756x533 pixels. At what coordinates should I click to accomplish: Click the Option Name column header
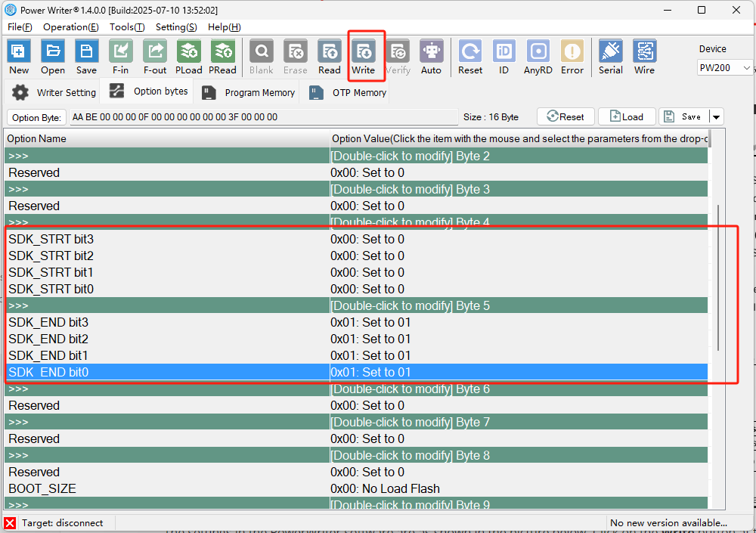[167, 139]
